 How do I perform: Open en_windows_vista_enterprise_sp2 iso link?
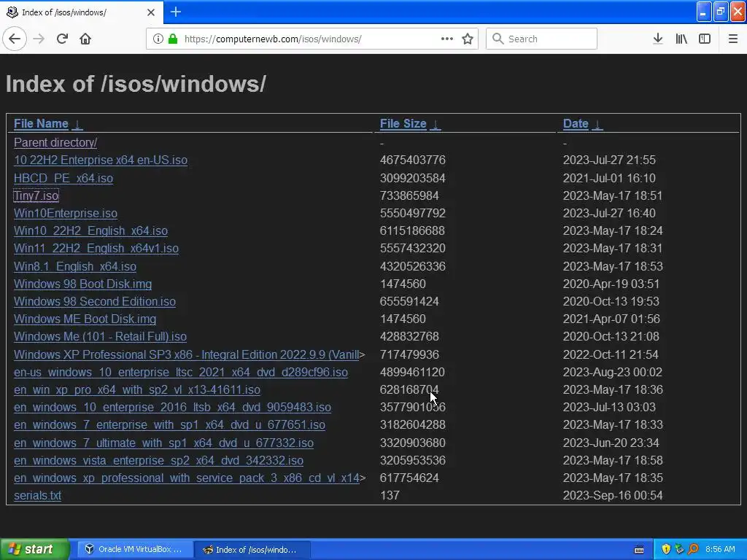(x=158, y=461)
